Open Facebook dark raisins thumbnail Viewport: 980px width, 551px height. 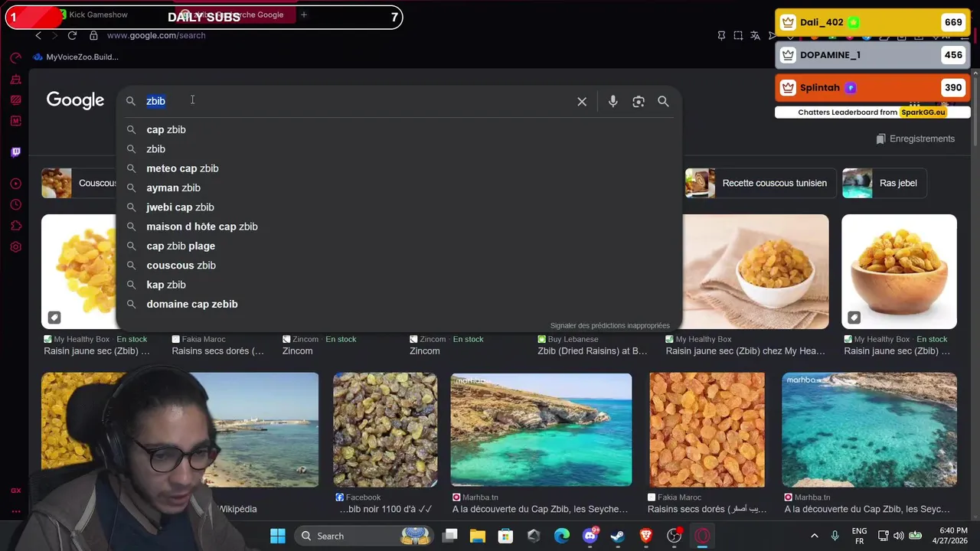point(385,430)
